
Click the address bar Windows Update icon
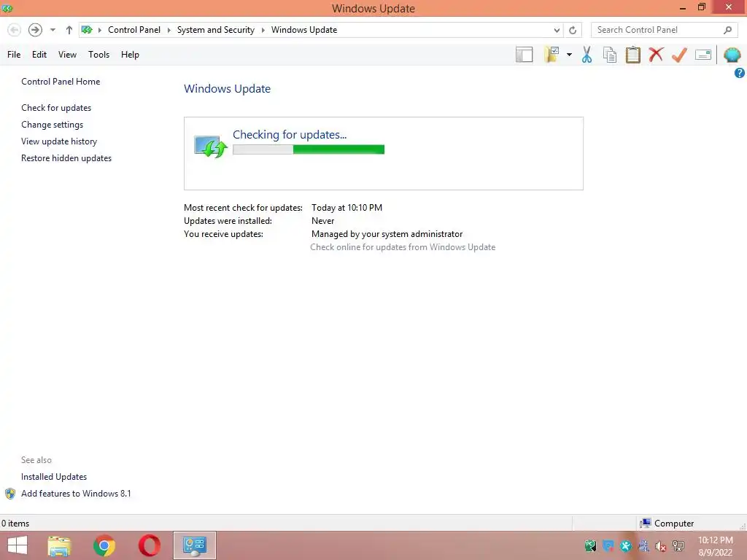(87, 30)
